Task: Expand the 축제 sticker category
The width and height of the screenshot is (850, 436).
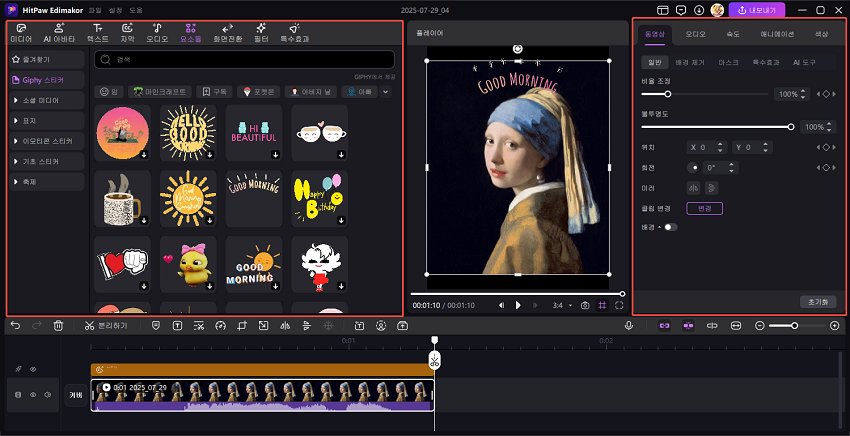Action: pos(47,182)
